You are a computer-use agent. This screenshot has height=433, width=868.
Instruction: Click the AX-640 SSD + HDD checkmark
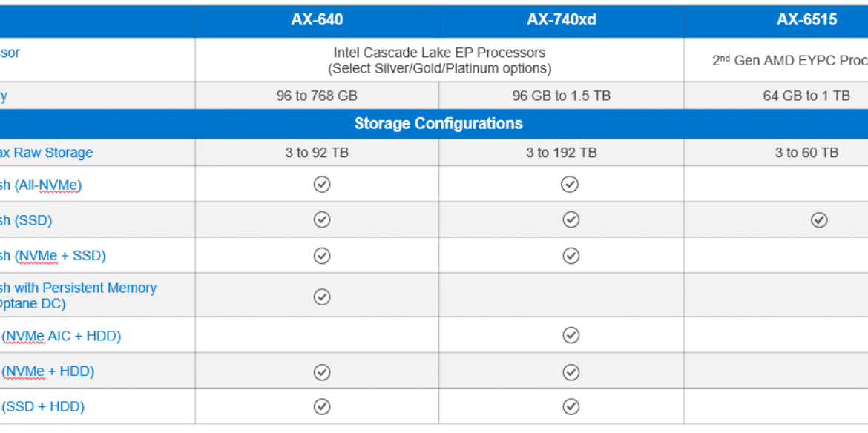point(322,407)
